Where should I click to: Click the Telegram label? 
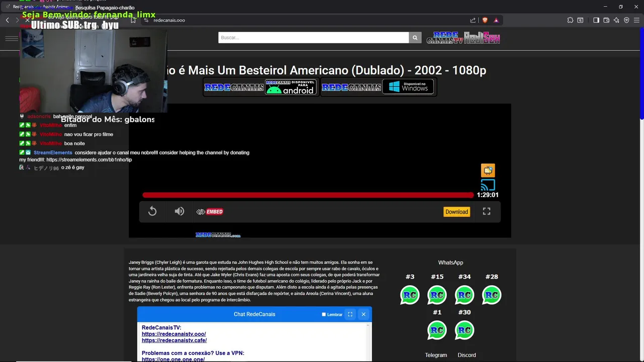(436, 355)
